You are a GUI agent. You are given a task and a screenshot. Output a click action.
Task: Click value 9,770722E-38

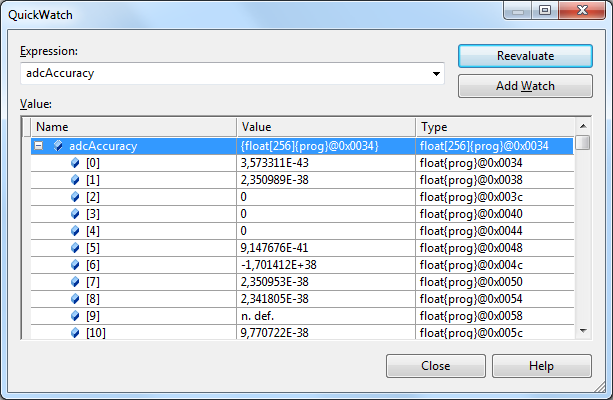point(274,333)
